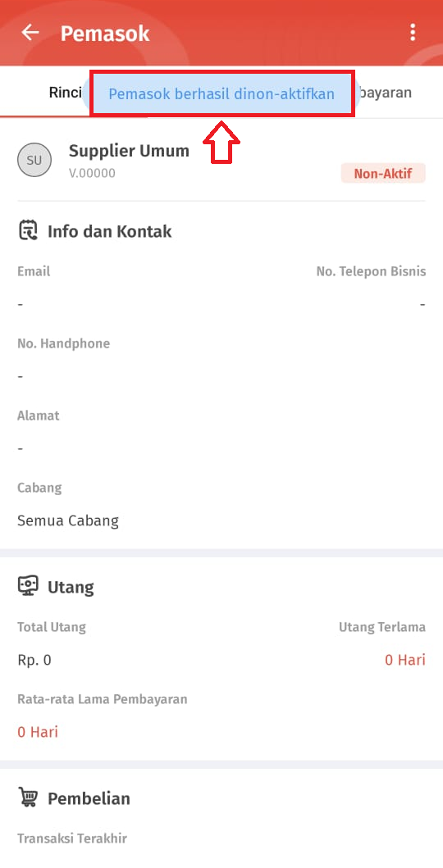Viewport: 443px width, 868px height.
Task: Tap the Info dan Kontak icon
Action: [28, 230]
